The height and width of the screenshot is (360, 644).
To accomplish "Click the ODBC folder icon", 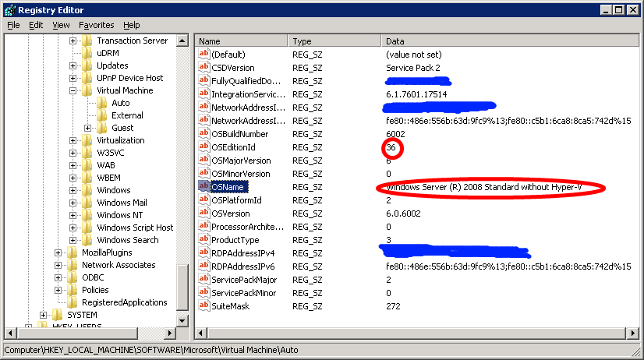I will coord(73,277).
